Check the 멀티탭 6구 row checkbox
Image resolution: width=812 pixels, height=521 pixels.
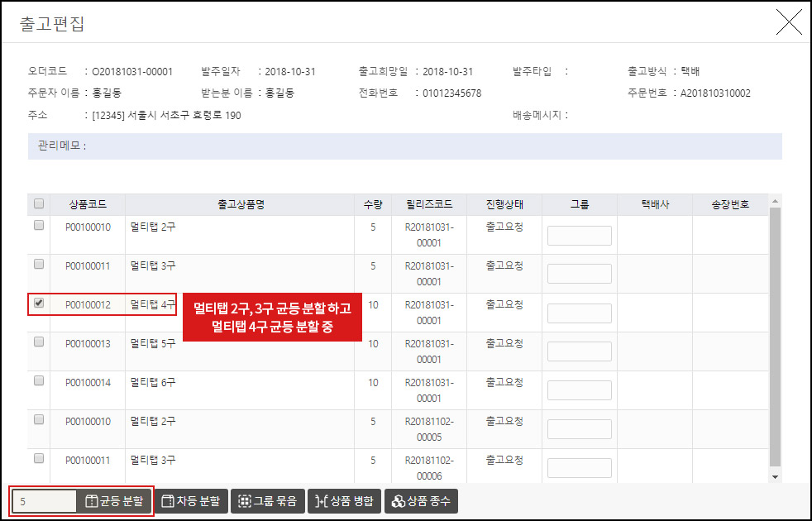click(x=38, y=382)
